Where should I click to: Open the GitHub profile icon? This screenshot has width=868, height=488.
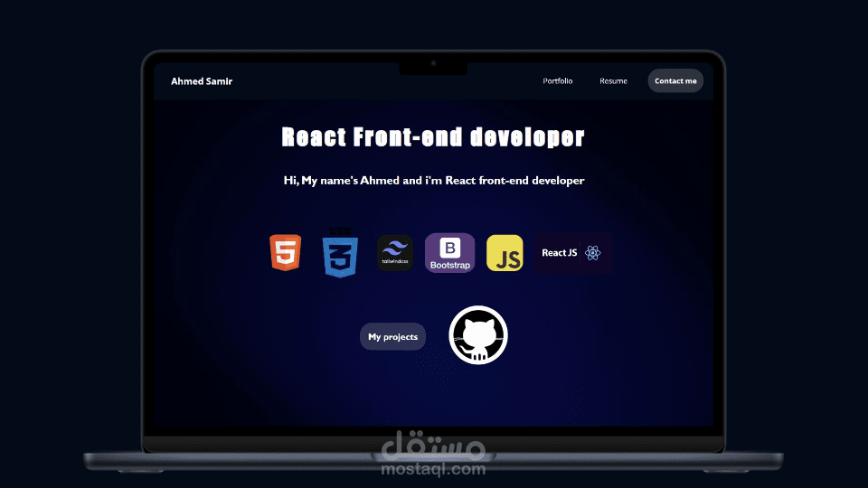pos(478,335)
